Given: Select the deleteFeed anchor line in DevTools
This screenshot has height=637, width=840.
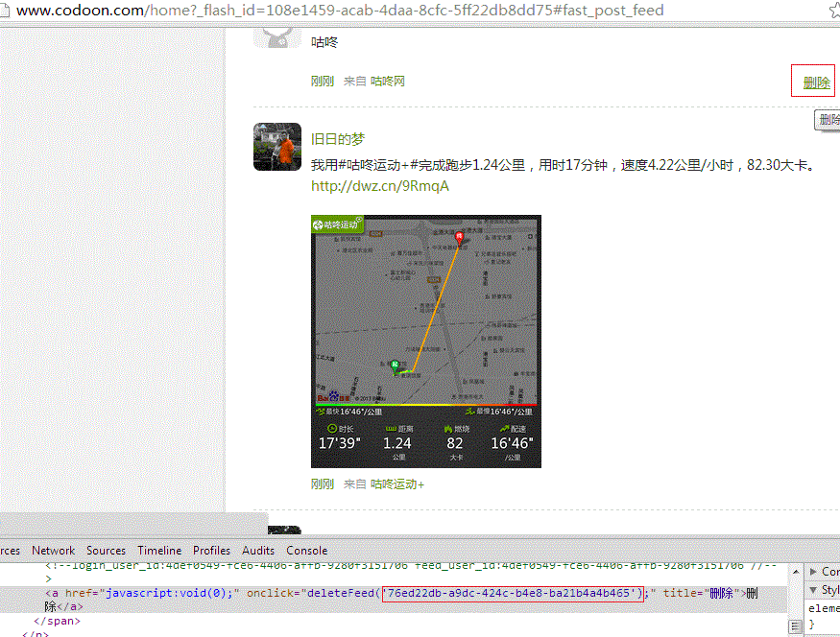Looking at the screenshot, I should point(394,600).
